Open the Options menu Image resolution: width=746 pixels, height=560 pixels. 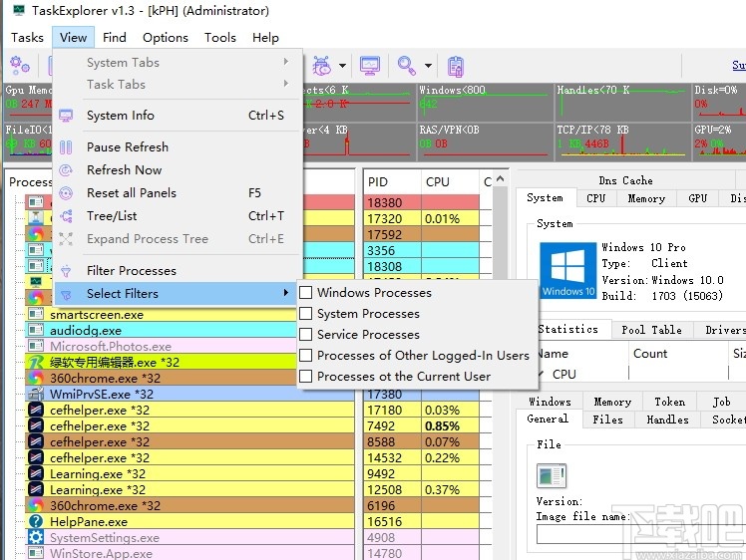pos(165,38)
